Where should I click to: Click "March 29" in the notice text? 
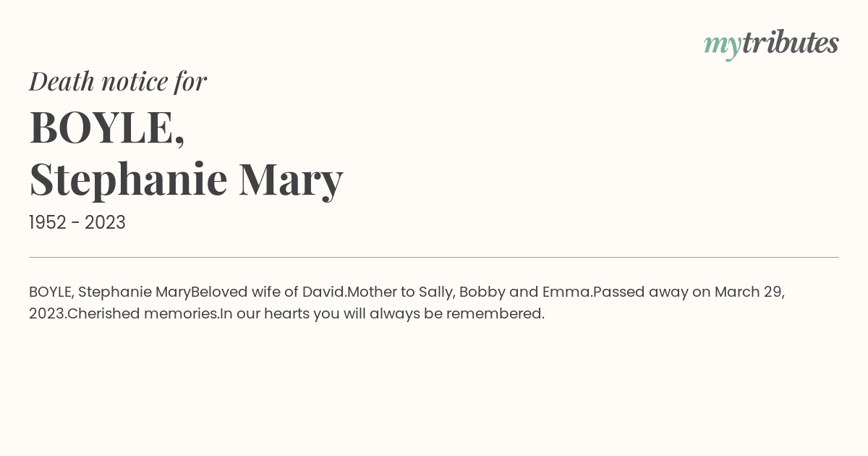(748, 292)
